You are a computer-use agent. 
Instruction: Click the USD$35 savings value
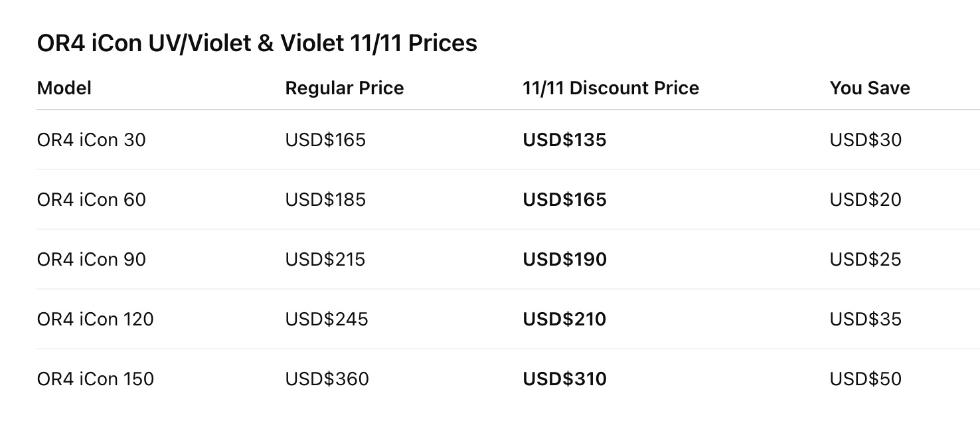[866, 319]
